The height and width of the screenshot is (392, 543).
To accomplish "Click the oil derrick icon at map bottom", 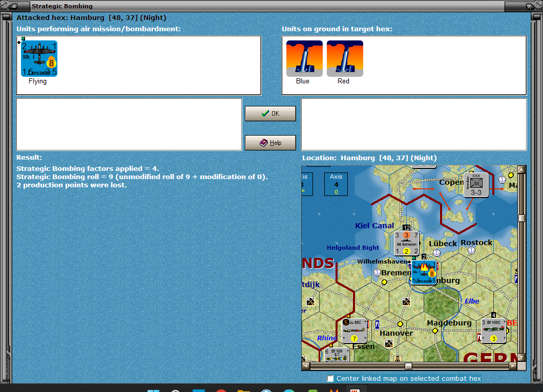I will [x=398, y=359].
